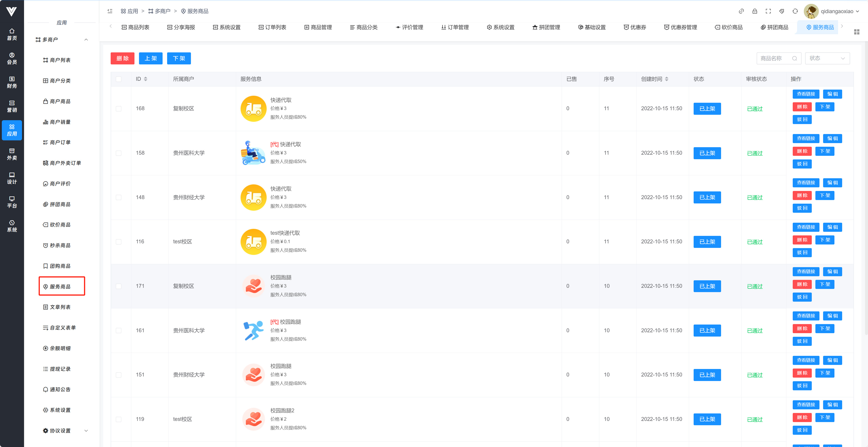Screen dimensions: 868x447
Task: Collapse sidebar using the menu fold icon
Action: 110,11
